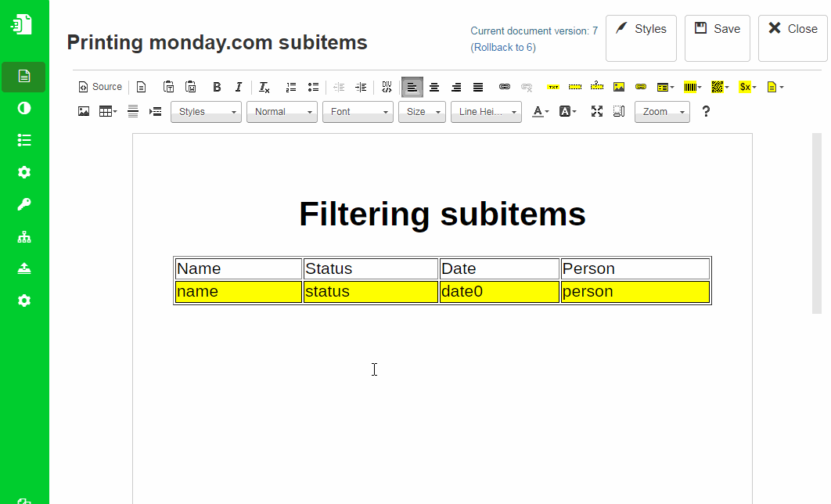Click the editor's vertical scrollbar

[x=817, y=223]
